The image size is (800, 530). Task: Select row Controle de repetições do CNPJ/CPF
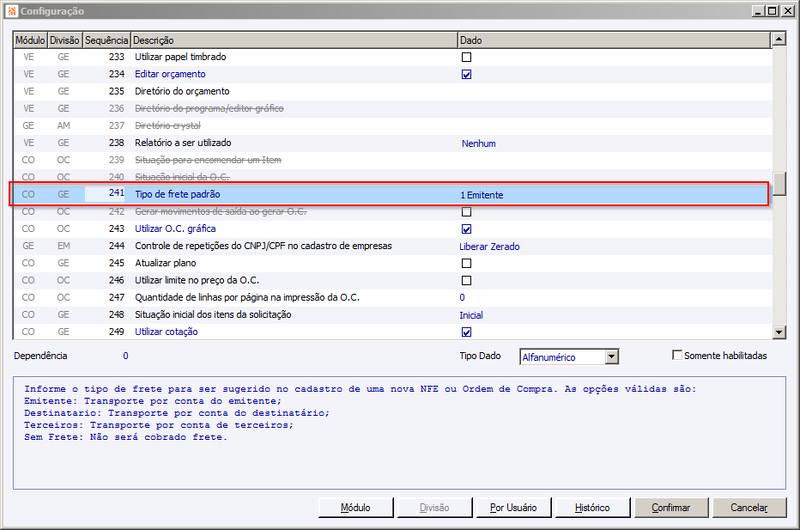390,246
